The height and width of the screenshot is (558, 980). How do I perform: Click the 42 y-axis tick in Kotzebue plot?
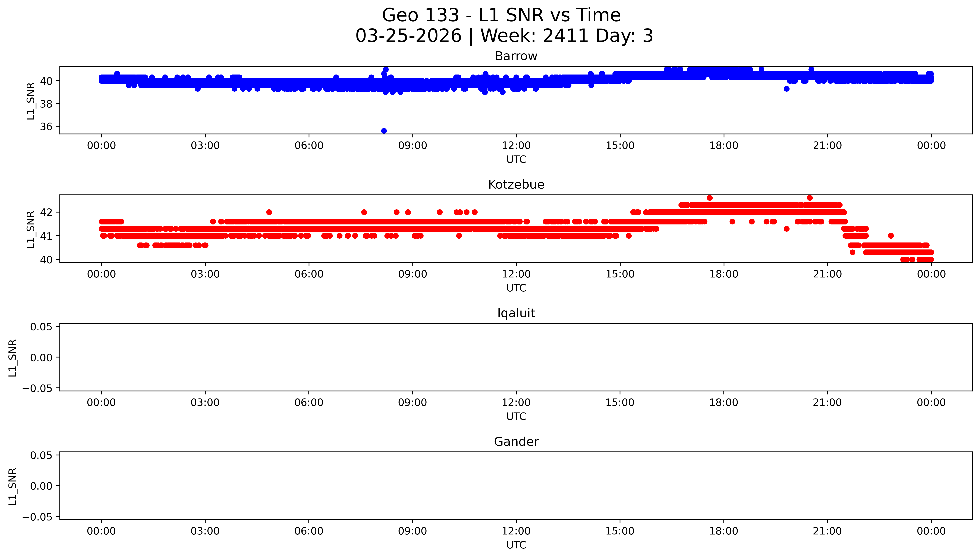(46, 212)
